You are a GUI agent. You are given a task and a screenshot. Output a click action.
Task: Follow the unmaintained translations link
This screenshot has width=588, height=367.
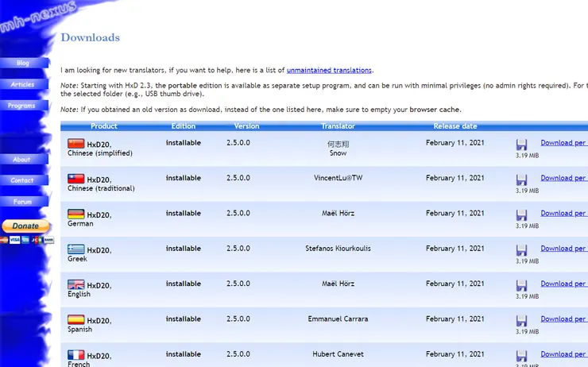pyautogui.click(x=329, y=70)
